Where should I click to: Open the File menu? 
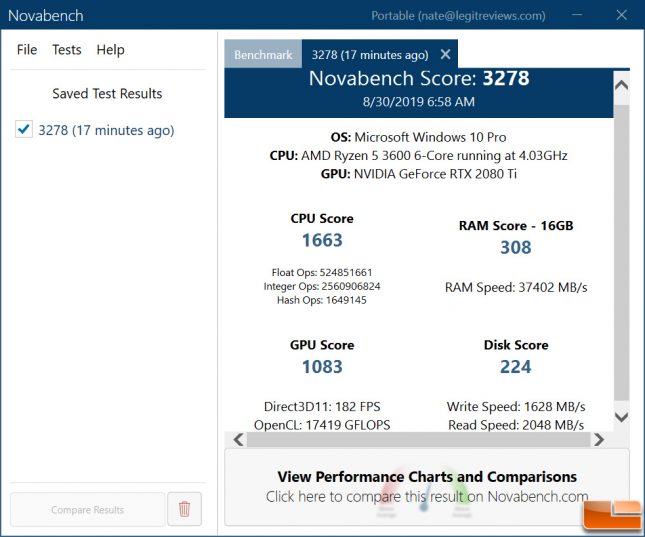[27, 50]
